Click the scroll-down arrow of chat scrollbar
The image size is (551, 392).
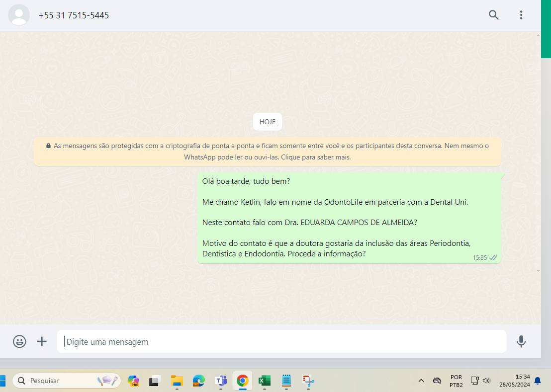[539, 271]
